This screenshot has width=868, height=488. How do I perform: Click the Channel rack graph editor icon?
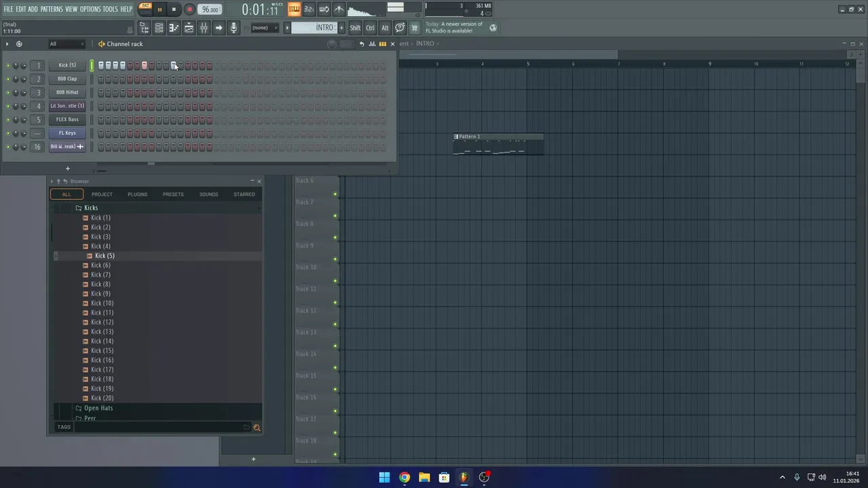[372, 44]
